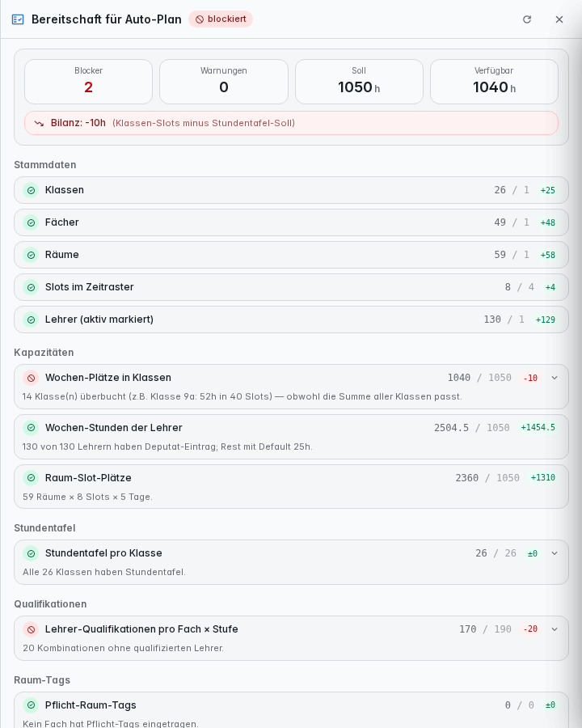582x728 pixels.
Task: Click the check icon for Stundentafel pro Klasse
Action: click(x=31, y=553)
